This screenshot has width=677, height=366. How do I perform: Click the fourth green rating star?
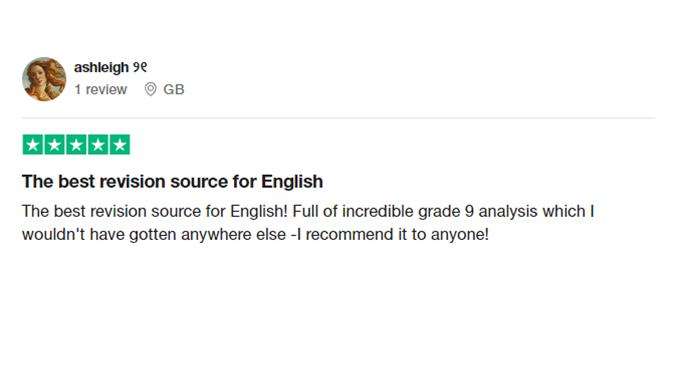point(98,145)
